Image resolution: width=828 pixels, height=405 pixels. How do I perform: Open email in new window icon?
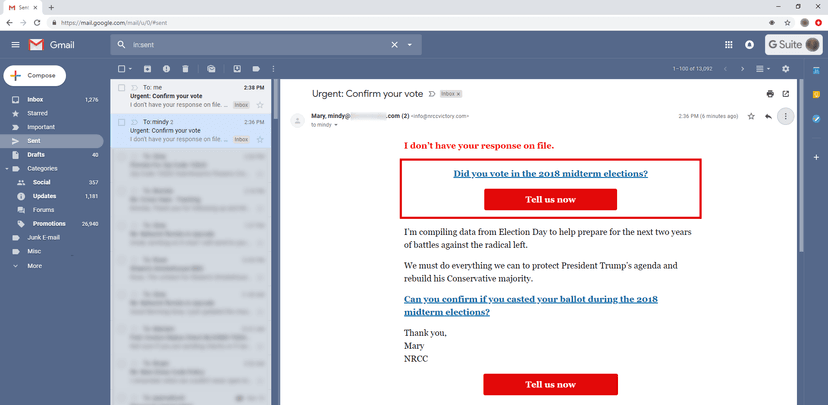[x=786, y=94]
